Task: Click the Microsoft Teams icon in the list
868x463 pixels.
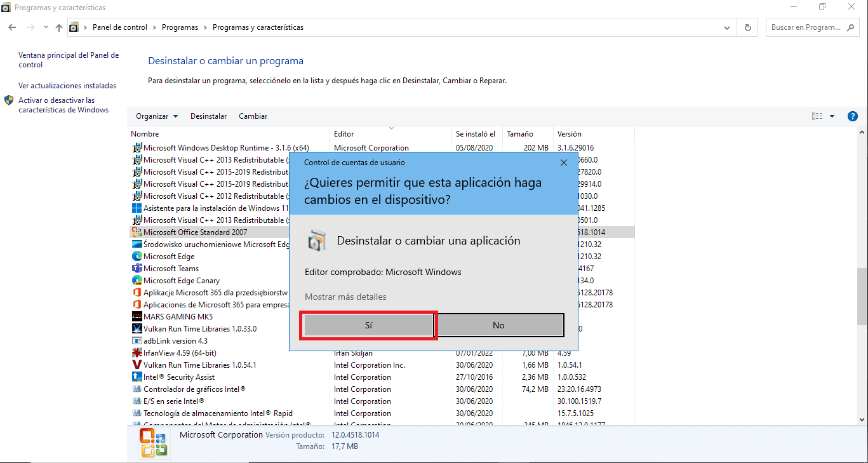Action: (x=137, y=269)
